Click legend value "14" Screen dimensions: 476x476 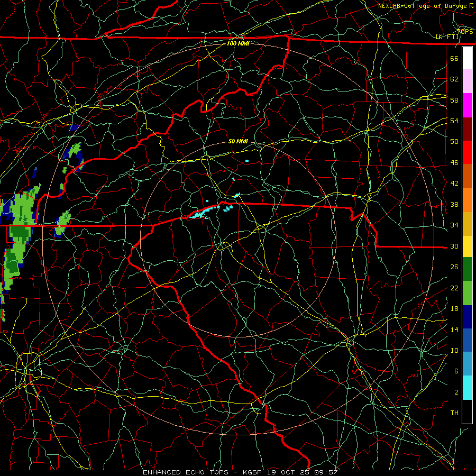coord(454,329)
